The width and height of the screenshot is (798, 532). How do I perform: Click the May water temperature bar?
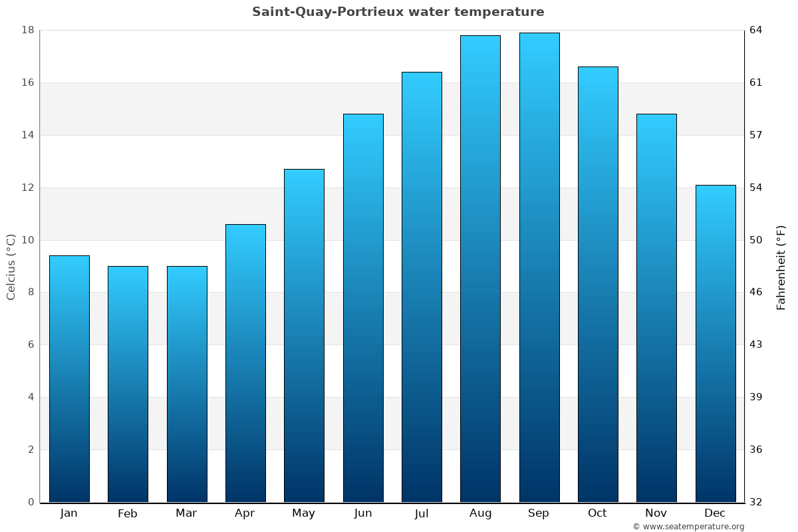pos(304,336)
